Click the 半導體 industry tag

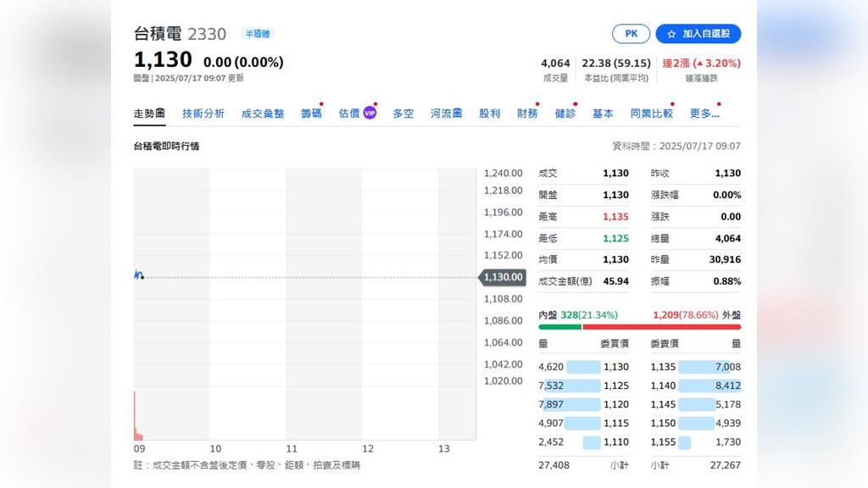[256, 34]
